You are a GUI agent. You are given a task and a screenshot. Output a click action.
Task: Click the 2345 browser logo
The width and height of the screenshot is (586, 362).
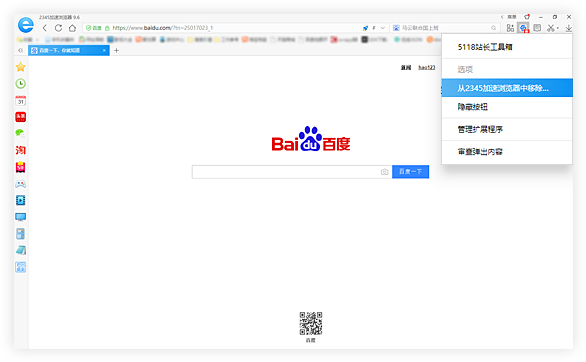point(25,25)
